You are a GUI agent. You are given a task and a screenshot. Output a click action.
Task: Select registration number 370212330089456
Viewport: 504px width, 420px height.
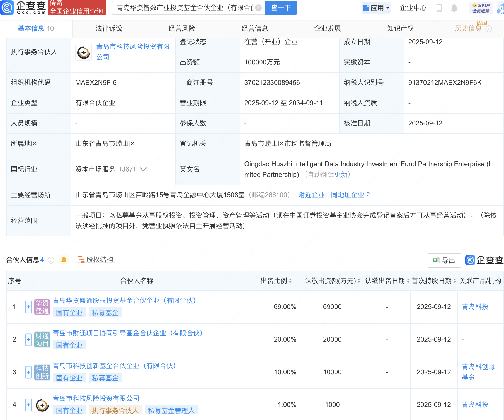tap(272, 83)
